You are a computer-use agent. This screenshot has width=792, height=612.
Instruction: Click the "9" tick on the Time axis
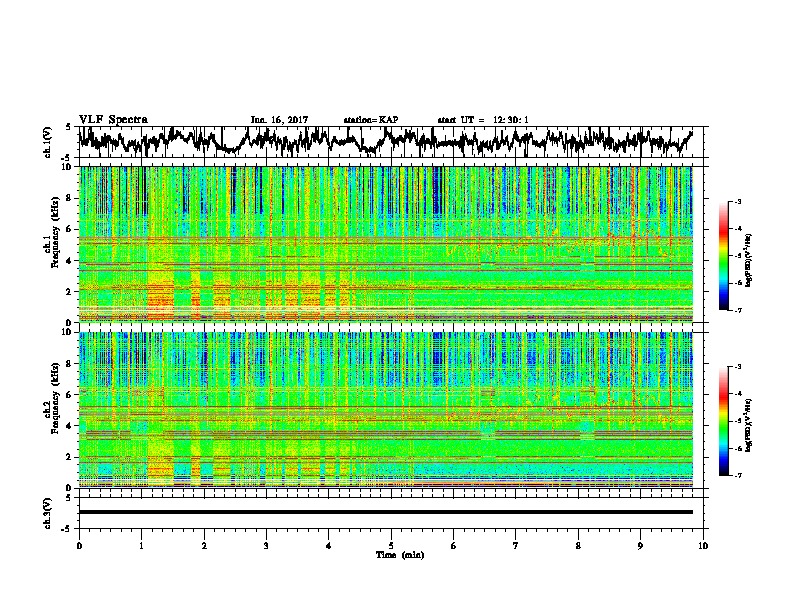[x=640, y=546]
